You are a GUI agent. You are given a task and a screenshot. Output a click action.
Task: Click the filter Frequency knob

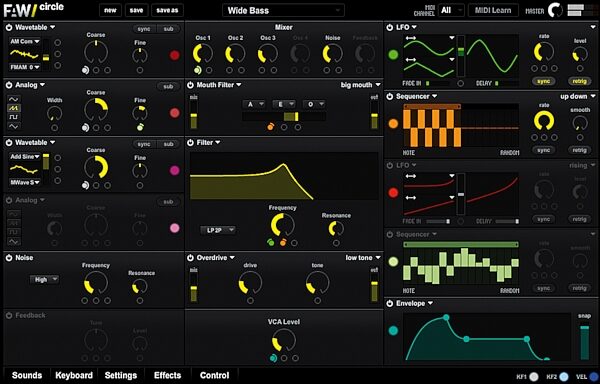coord(282,225)
